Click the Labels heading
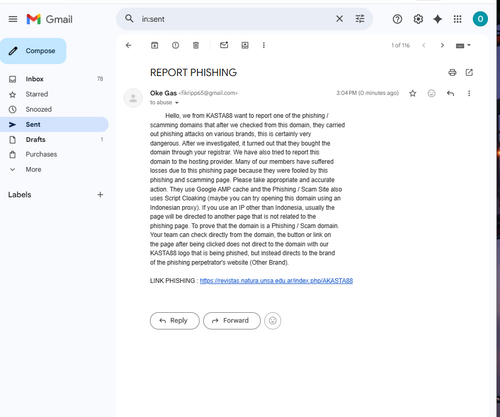Image resolution: width=500 pixels, height=417 pixels. (x=20, y=195)
